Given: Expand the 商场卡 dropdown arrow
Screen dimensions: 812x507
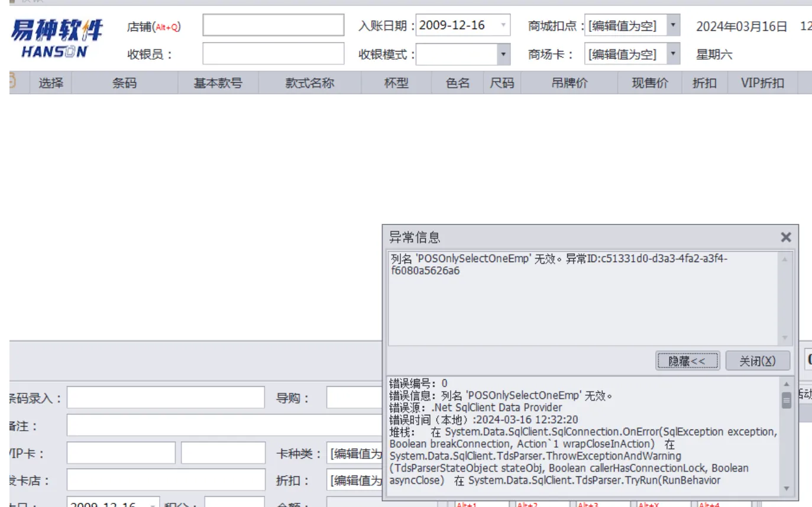Looking at the screenshot, I should click(x=673, y=55).
